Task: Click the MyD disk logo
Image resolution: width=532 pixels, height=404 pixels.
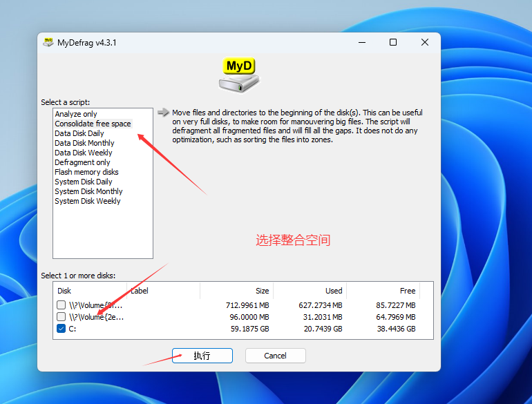Action: pyautogui.click(x=239, y=75)
